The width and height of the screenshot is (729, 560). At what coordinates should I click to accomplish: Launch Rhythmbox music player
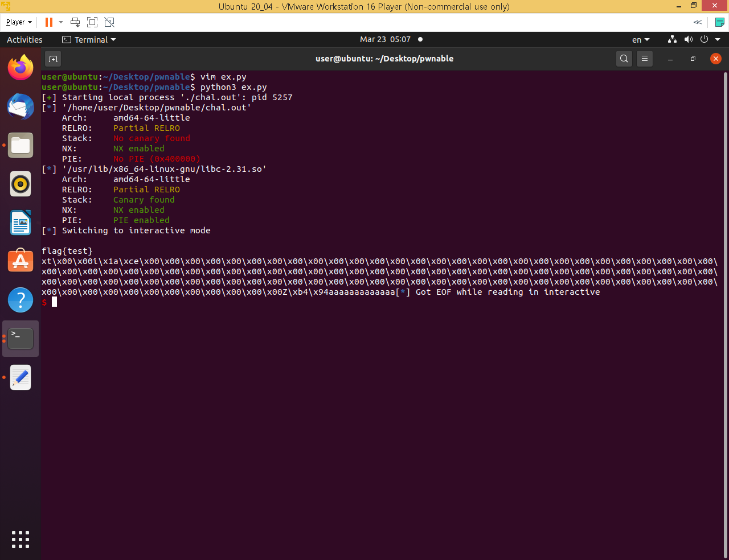21,184
